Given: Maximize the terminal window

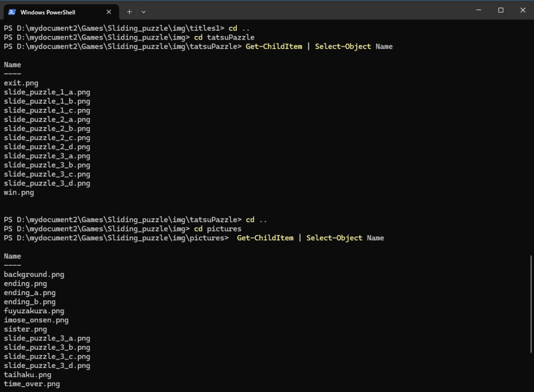Looking at the screenshot, I should [501, 10].
